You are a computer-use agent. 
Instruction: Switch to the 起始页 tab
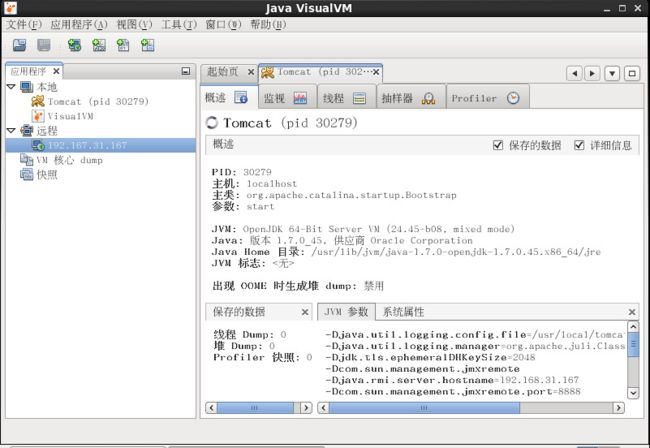(229, 72)
